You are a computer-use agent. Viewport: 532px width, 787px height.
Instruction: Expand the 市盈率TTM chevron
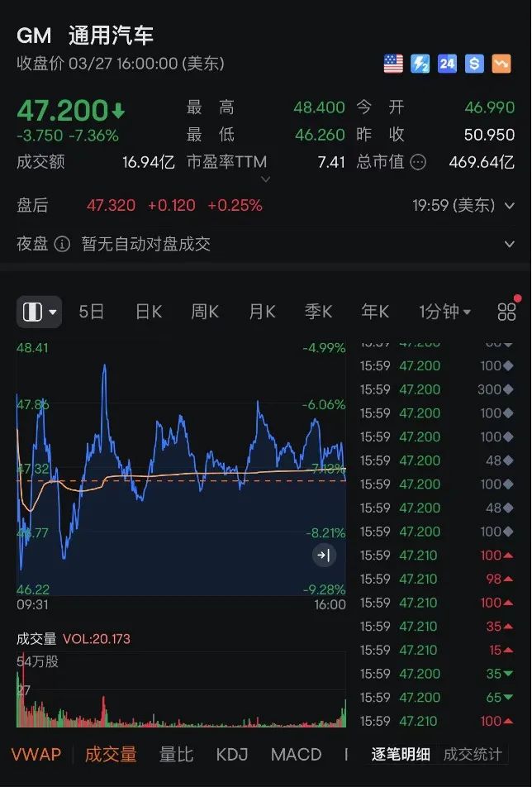(266, 179)
